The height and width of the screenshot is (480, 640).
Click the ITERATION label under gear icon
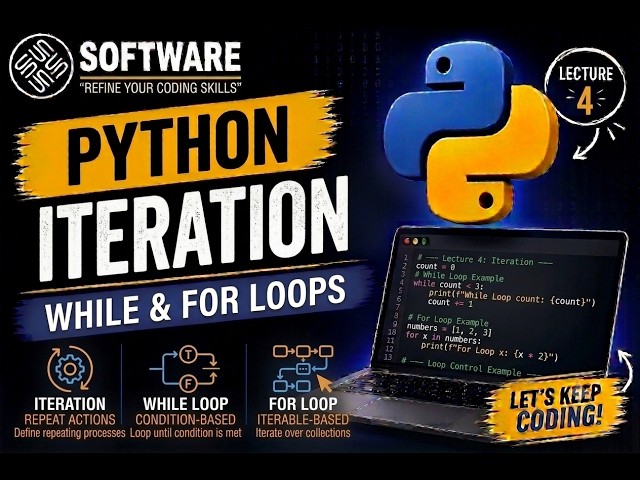70,404
